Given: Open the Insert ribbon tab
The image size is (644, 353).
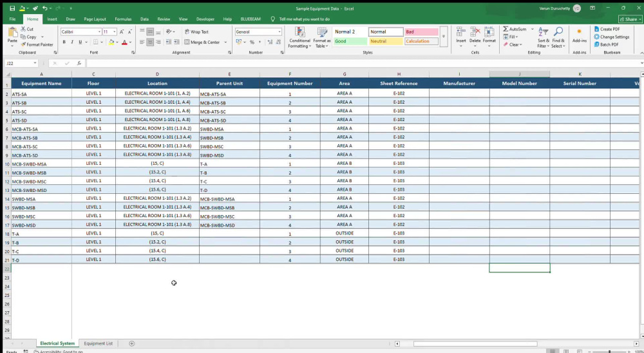Looking at the screenshot, I should [x=52, y=19].
